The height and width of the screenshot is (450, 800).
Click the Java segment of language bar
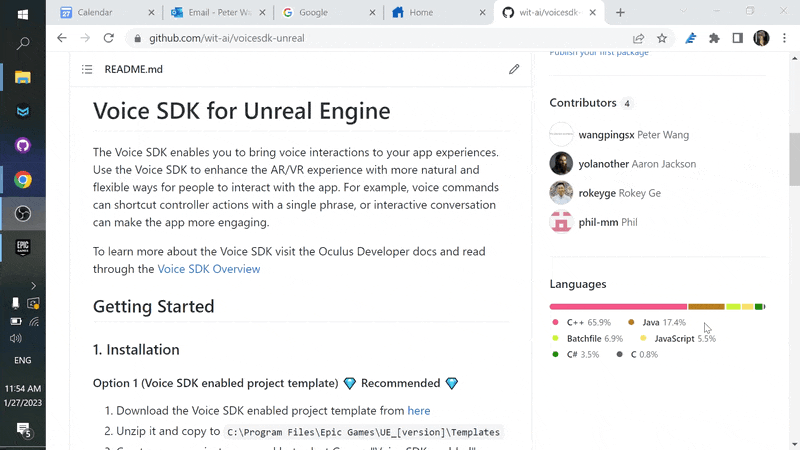[706, 307]
